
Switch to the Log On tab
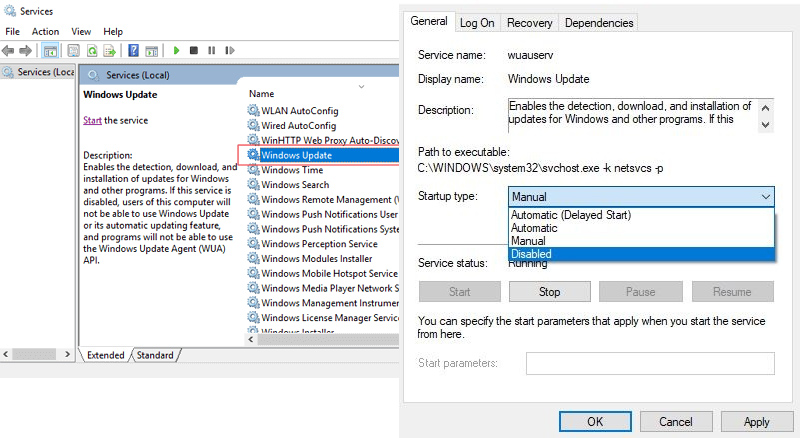[477, 23]
